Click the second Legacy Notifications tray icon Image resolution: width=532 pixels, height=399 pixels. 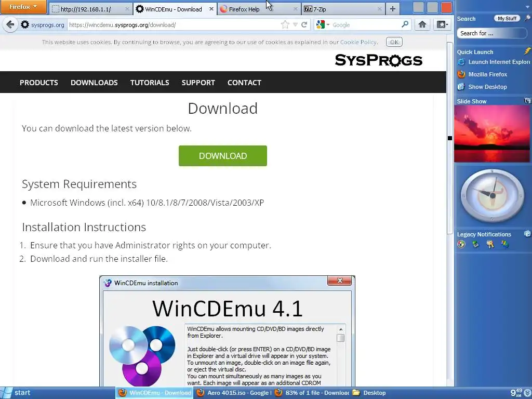coord(476,244)
